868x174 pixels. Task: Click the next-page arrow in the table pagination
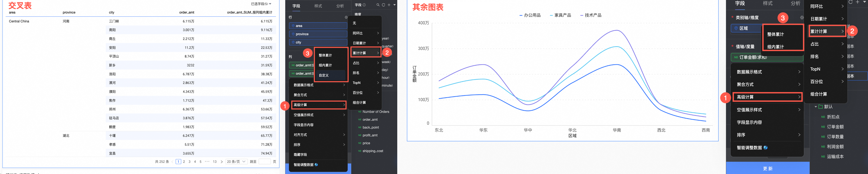tap(221, 161)
